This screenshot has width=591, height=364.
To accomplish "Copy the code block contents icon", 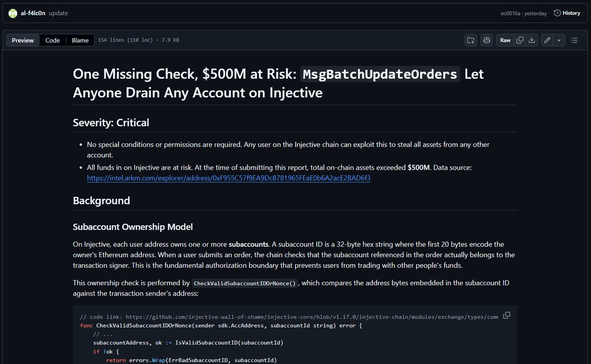I will (x=506, y=315).
